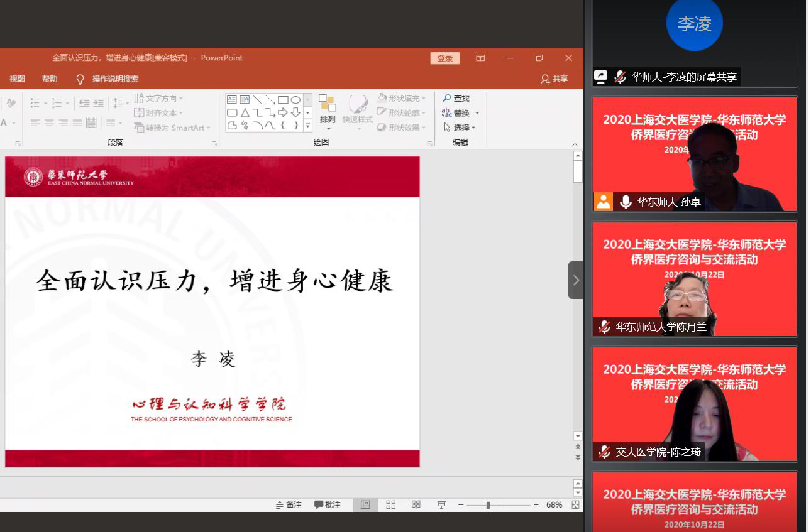Viewport: 811px width, 532px height.
Task: Toggle the Notes (备注) pane
Action: coord(289,505)
